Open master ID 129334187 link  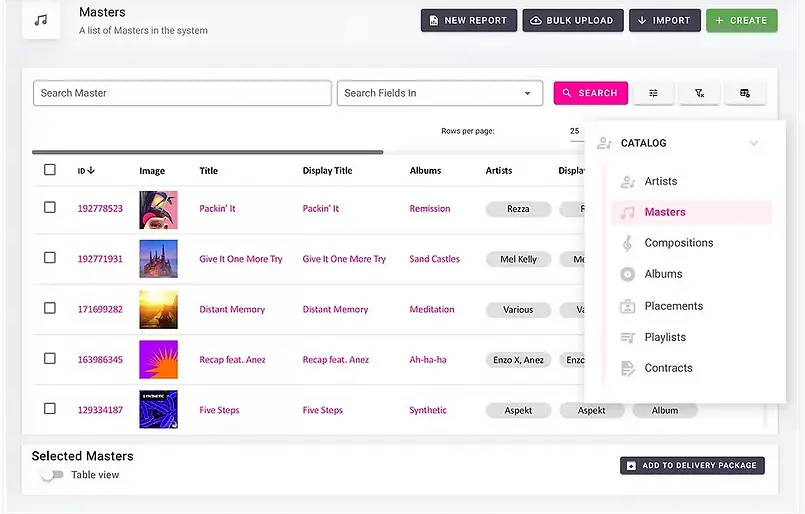[x=100, y=410]
